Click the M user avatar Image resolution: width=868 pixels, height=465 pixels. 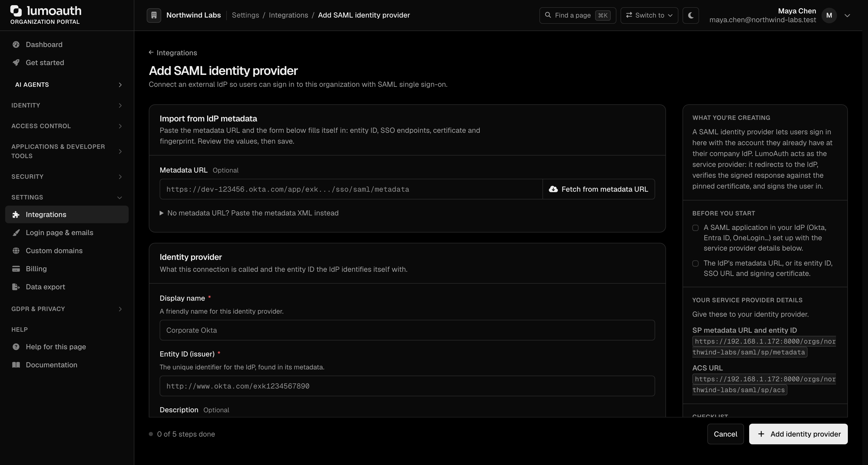[829, 16]
